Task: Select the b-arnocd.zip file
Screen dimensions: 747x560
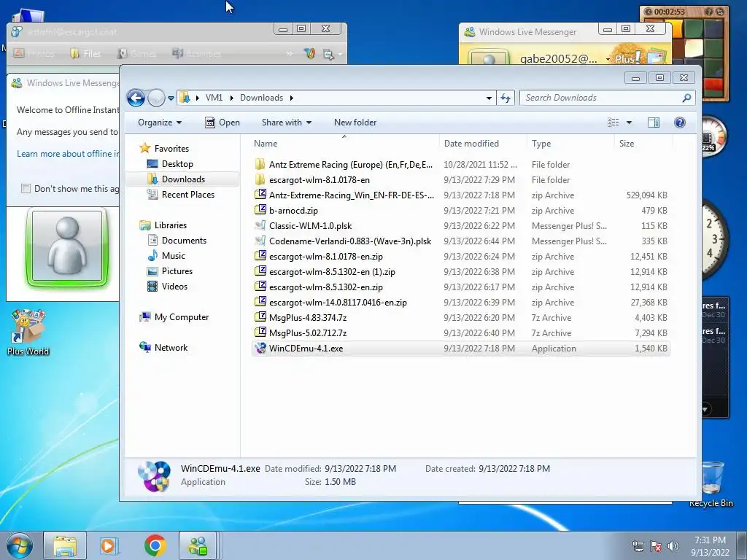Action: [461, 211]
